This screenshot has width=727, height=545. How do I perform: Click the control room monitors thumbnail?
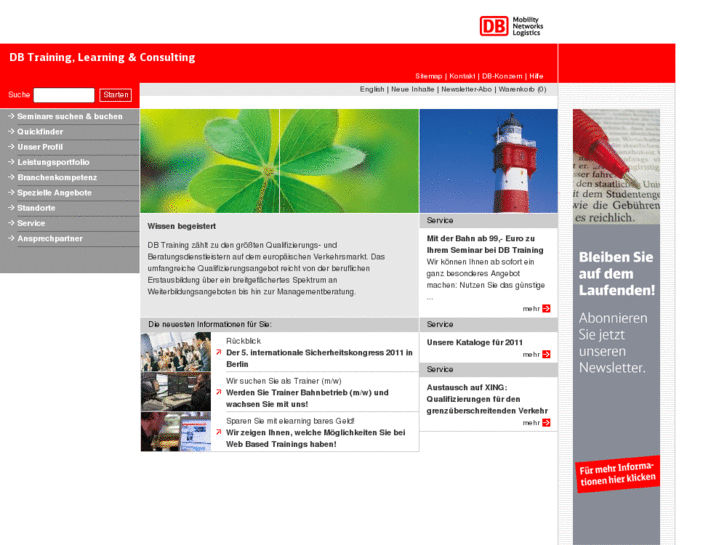pyautogui.click(x=176, y=391)
